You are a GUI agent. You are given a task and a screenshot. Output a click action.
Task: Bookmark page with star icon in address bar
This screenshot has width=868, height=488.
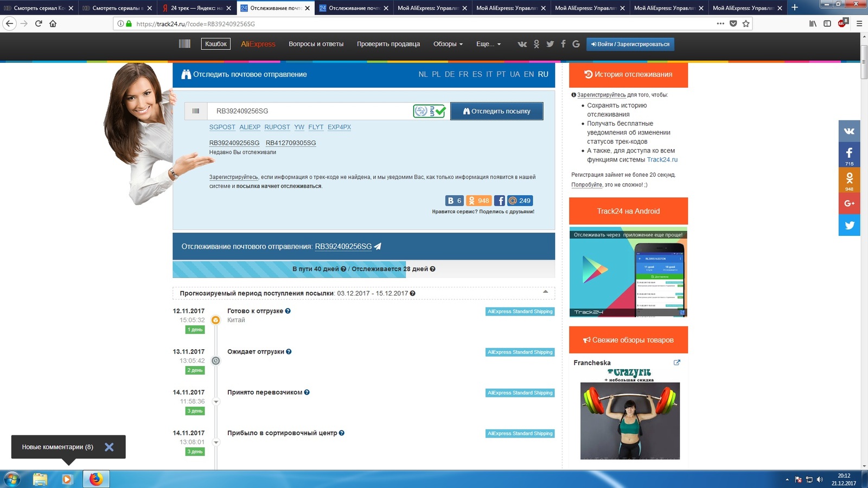click(x=746, y=23)
